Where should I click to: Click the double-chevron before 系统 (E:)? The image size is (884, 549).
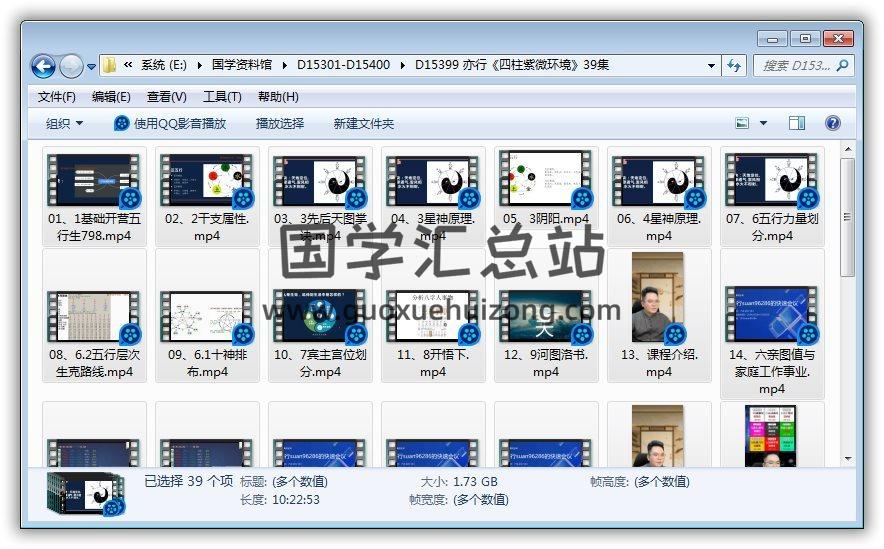pos(128,65)
